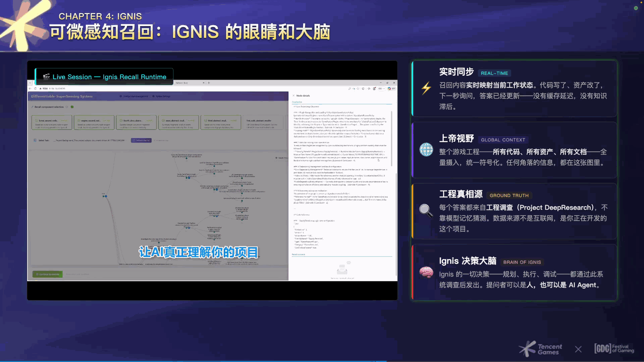Close the browser tab with its X icon
The width and height of the screenshot is (644, 362).
(x=204, y=83)
